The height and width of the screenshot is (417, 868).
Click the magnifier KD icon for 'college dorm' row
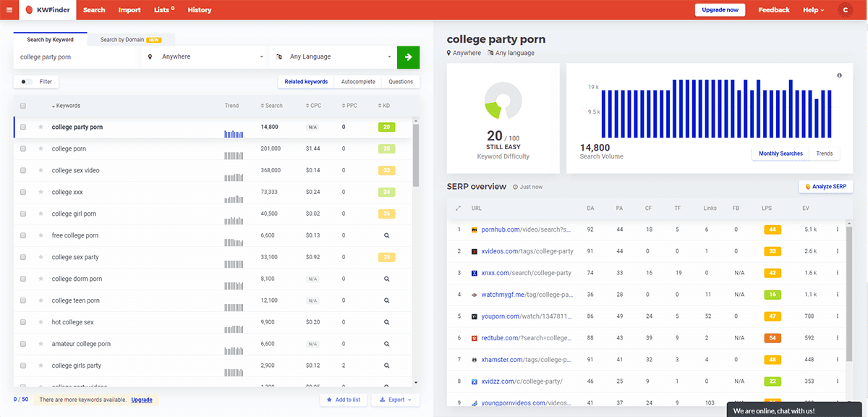386,279
